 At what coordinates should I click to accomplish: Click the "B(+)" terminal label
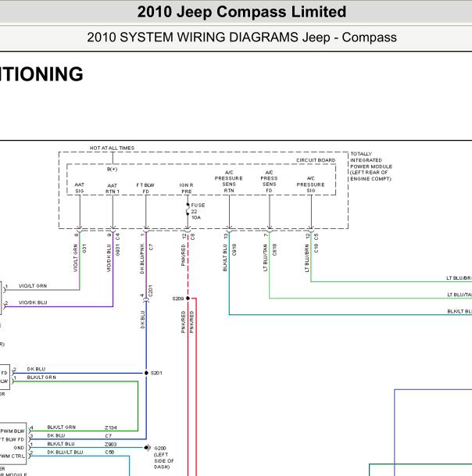(x=112, y=169)
